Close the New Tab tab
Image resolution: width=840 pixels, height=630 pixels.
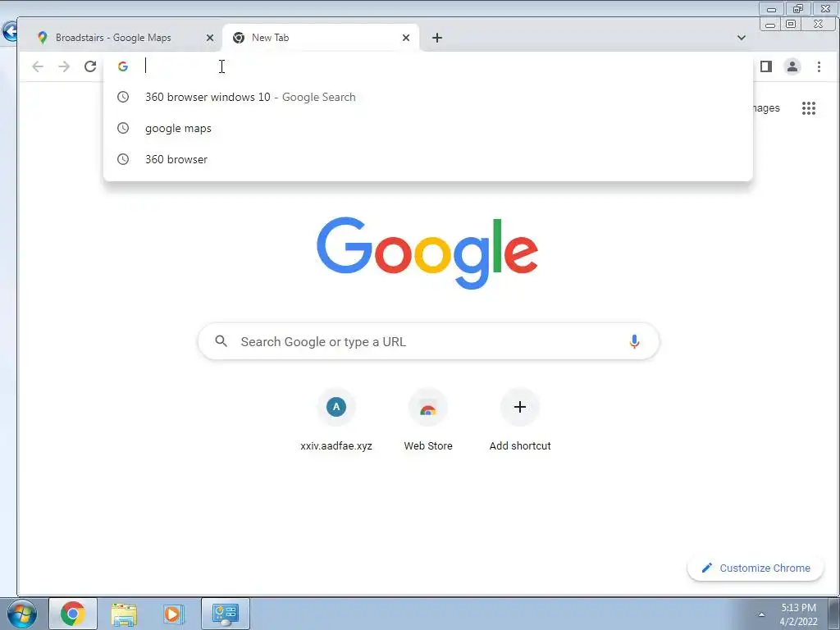pos(406,38)
